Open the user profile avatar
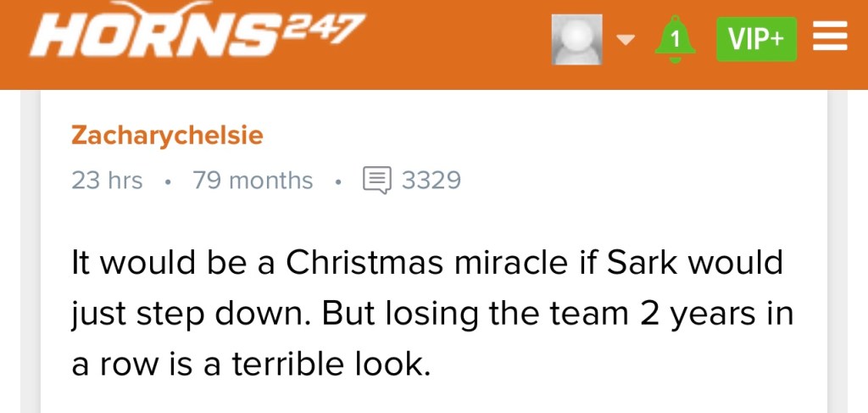Viewport: 868px width, 413px height. (579, 40)
